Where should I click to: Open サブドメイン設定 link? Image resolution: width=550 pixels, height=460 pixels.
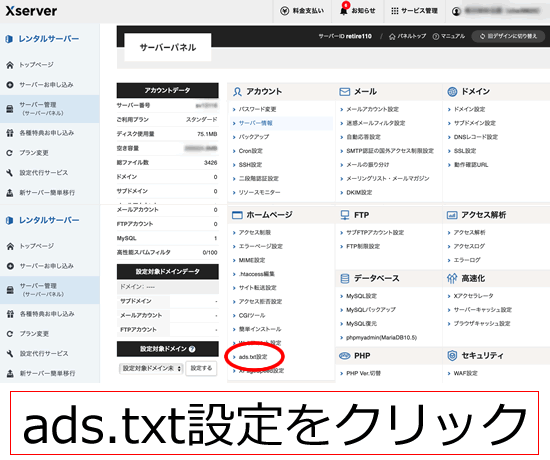coord(475,123)
